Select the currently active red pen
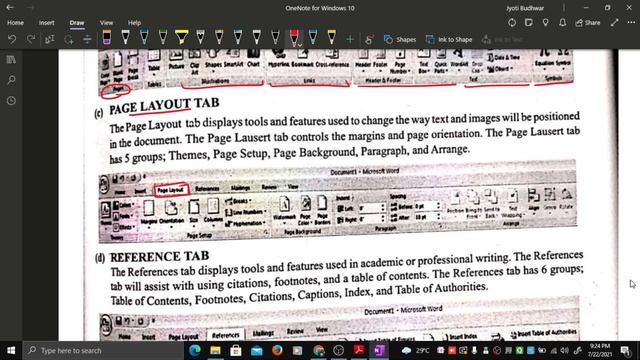Image resolution: width=640 pixels, height=360 pixels. (294, 37)
